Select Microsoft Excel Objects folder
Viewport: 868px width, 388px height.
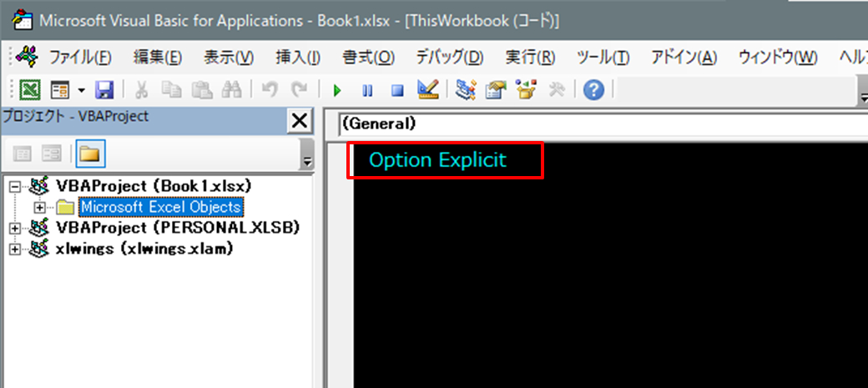[x=160, y=207]
